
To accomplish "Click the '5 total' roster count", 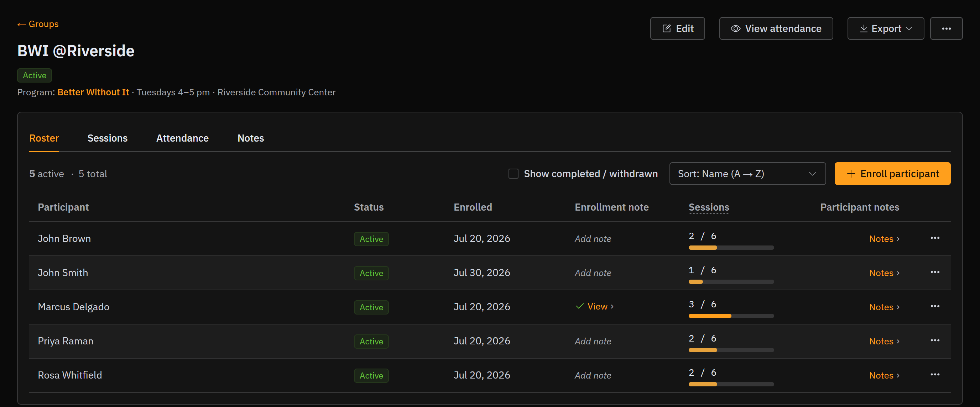I will [93, 174].
